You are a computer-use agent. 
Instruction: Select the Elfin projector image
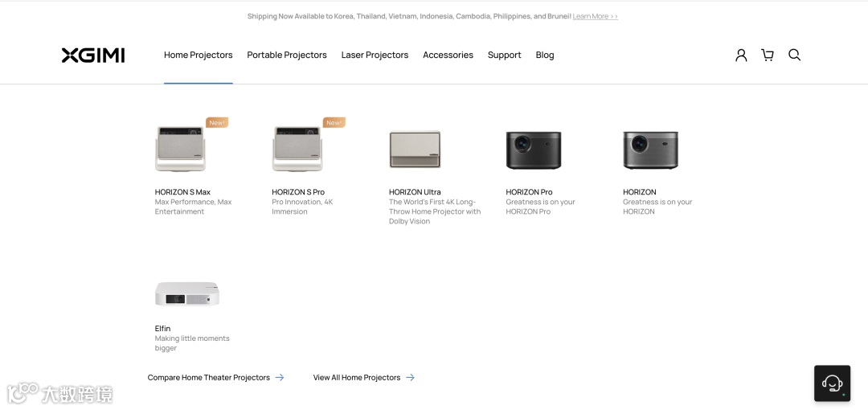pyautogui.click(x=187, y=294)
